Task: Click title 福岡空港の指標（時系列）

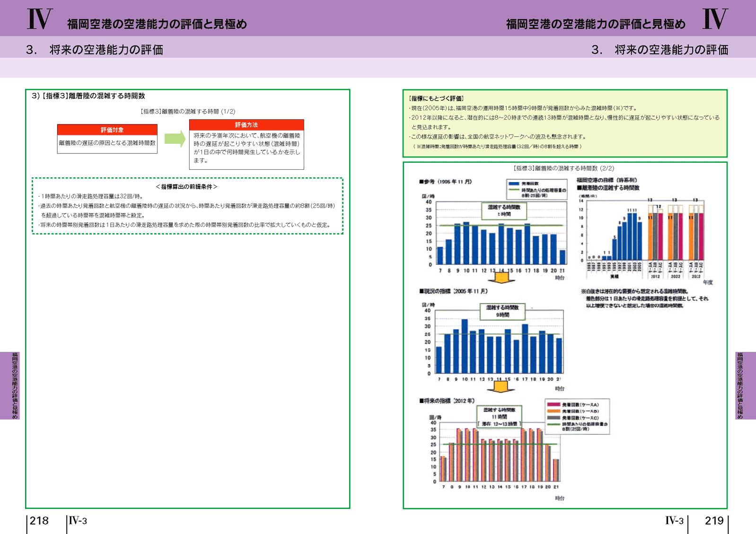Action: pos(607,180)
